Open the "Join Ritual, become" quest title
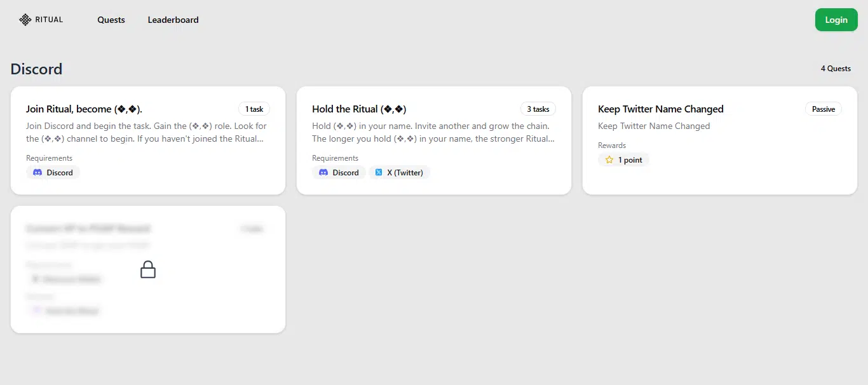The height and width of the screenshot is (385, 868). [88, 109]
